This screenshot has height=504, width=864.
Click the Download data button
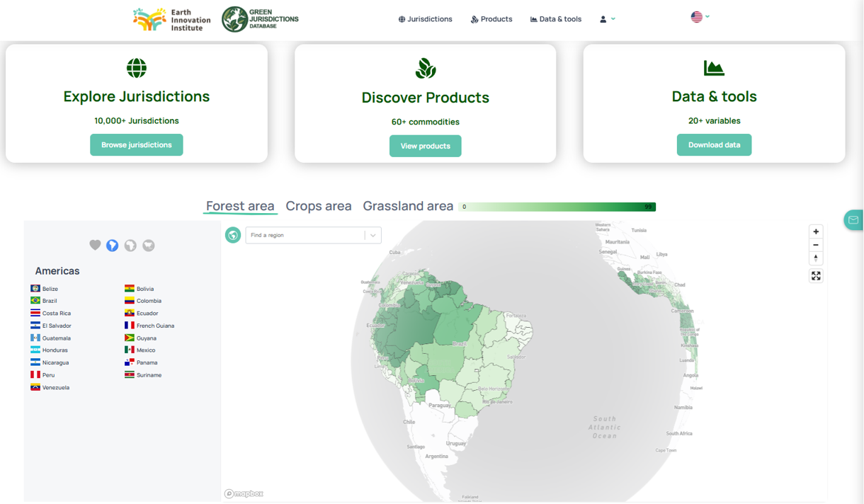pos(715,145)
